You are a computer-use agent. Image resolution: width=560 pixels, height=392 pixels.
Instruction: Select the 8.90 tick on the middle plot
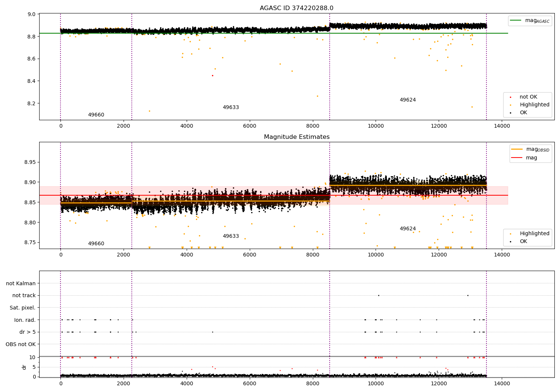tap(30, 183)
